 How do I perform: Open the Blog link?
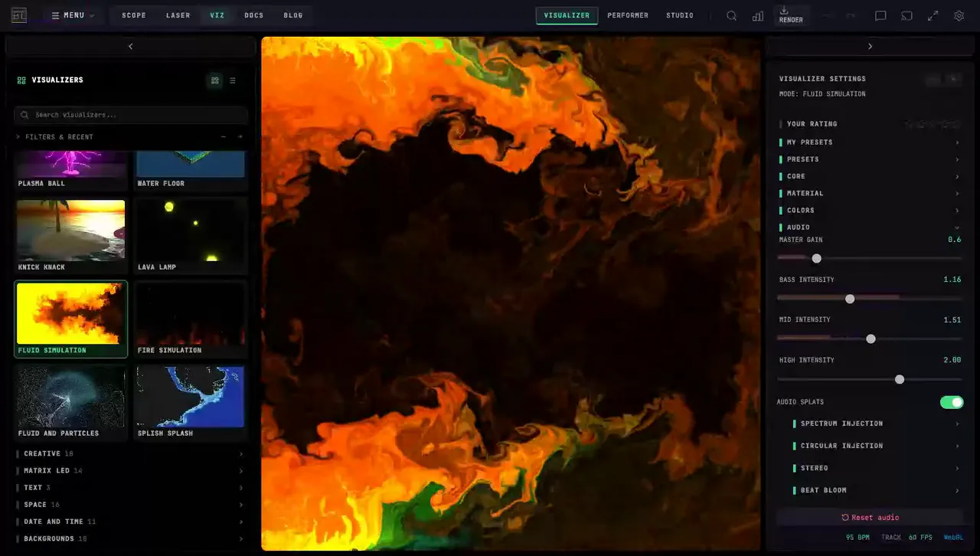(293, 15)
